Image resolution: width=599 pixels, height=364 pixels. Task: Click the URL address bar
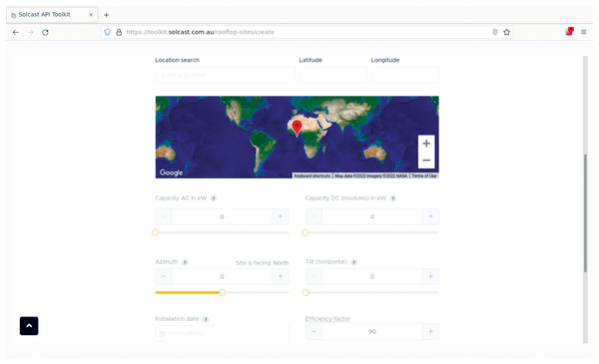tap(305, 32)
